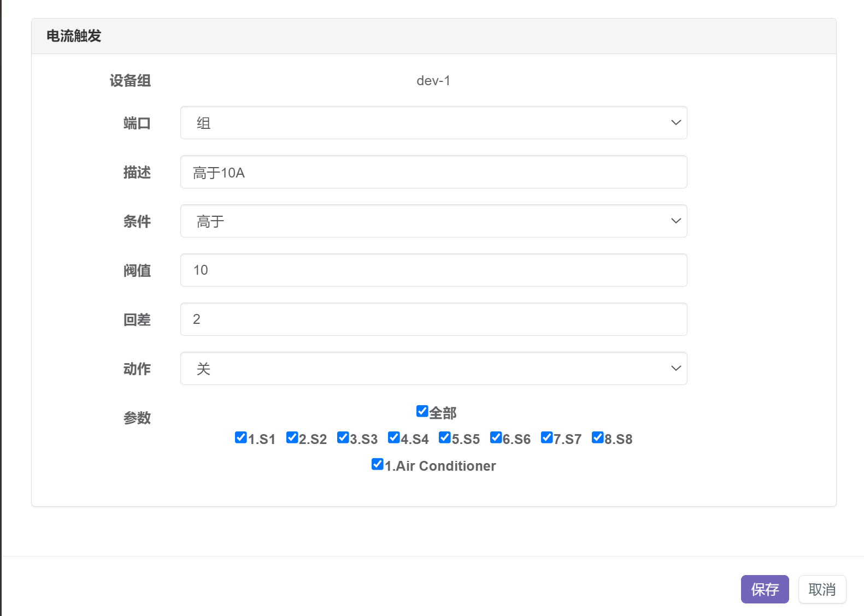The width and height of the screenshot is (864, 616).
Task: Toggle the 2.S2 checkbox
Action: pos(292,437)
